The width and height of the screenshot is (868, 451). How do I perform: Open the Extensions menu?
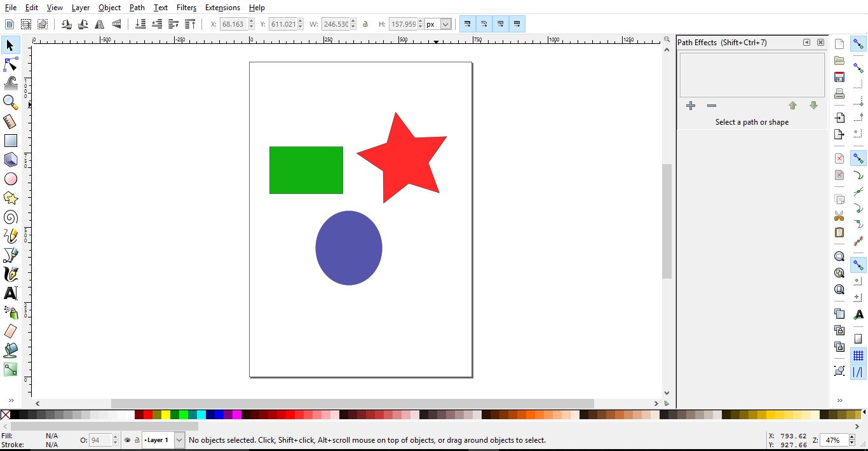click(x=222, y=7)
